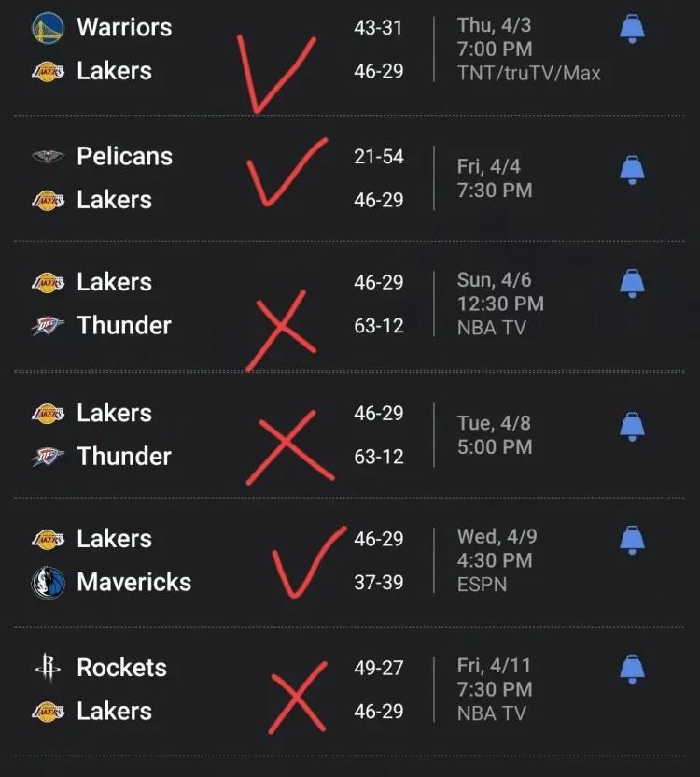Select the Mavericks team name
The image size is (700, 777).
click(x=134, y=582)
